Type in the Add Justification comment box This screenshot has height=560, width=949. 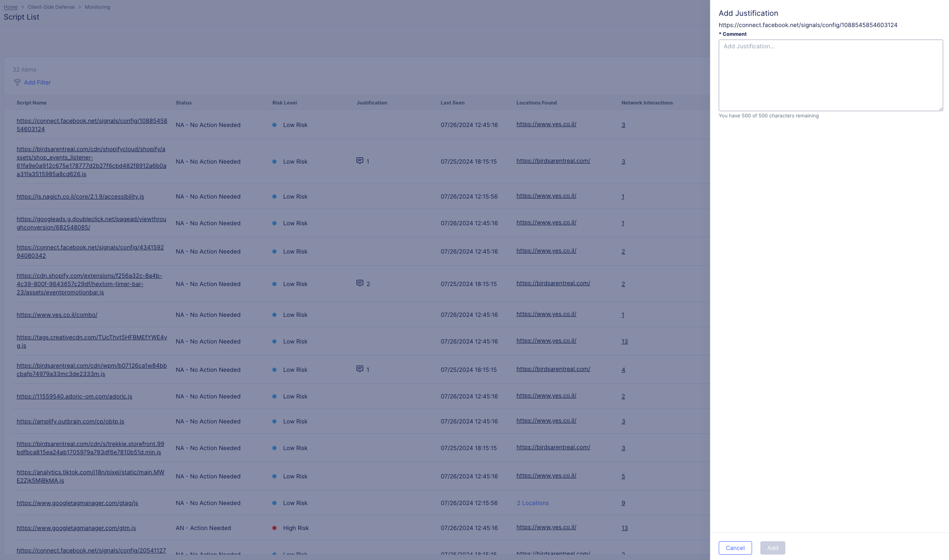(x=830, y=75)
